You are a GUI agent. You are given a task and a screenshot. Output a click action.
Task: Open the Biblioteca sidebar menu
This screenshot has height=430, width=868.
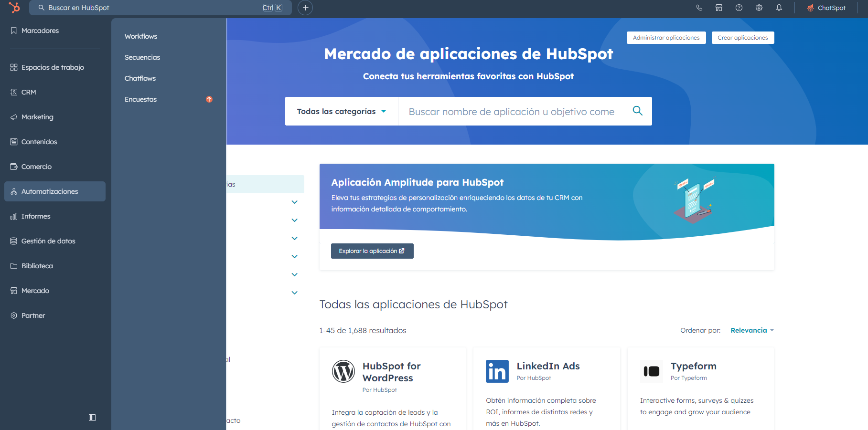tap(55, 266)
